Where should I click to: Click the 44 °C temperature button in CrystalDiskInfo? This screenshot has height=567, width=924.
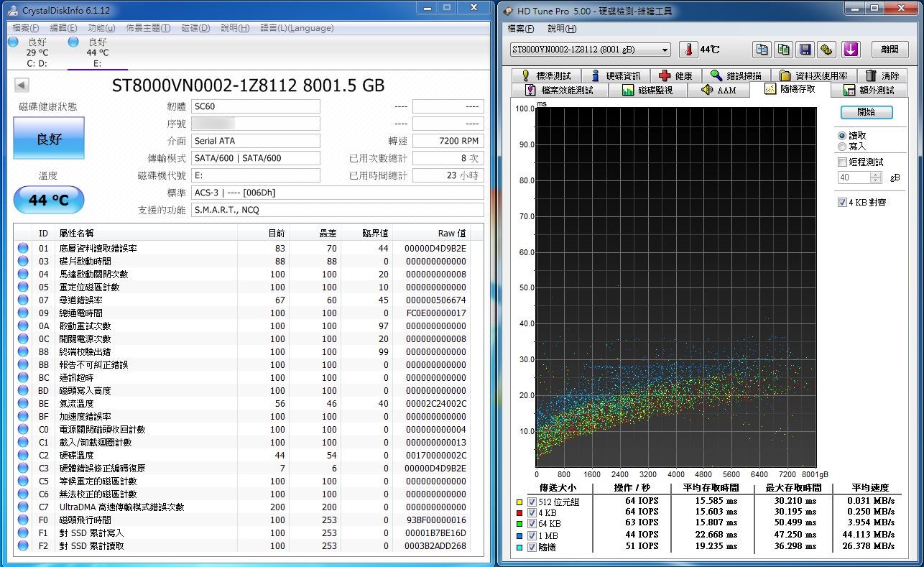(49, 200)
